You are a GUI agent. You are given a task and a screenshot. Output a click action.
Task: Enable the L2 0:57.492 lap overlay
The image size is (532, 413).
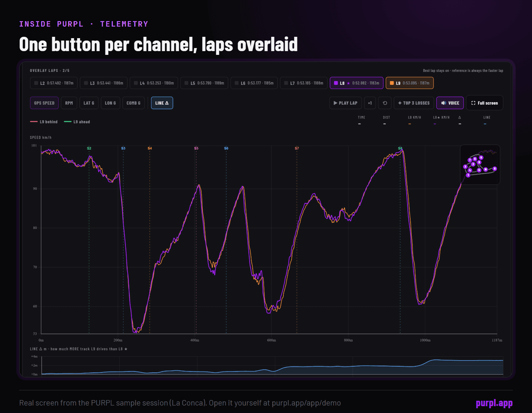click(x=54, y=83)
